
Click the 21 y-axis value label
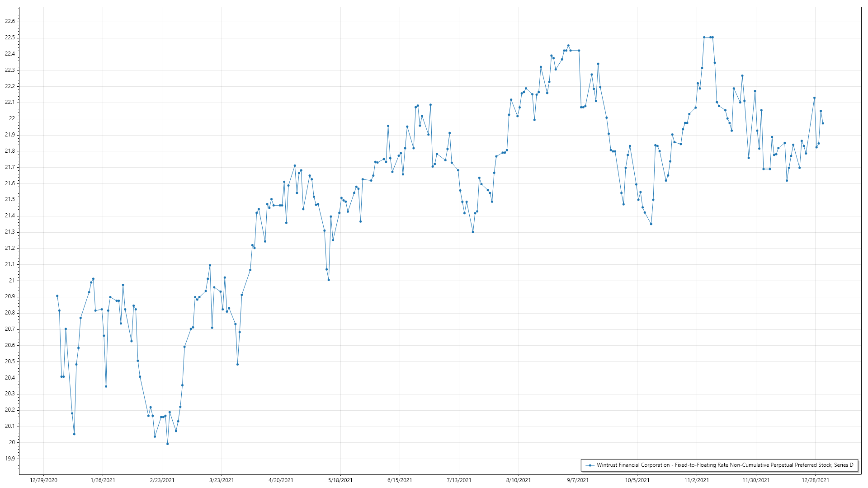tap(12, 281)
